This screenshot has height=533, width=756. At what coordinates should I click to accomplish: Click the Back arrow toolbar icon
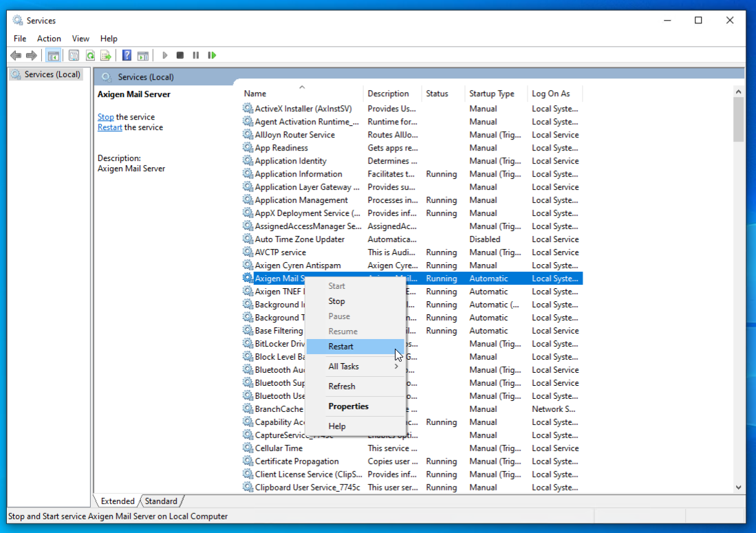(16, 56)
